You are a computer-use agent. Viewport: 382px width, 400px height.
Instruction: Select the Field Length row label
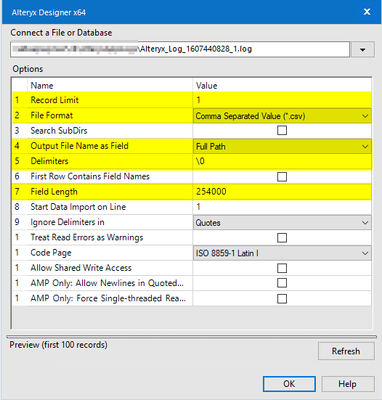(54, 192)
